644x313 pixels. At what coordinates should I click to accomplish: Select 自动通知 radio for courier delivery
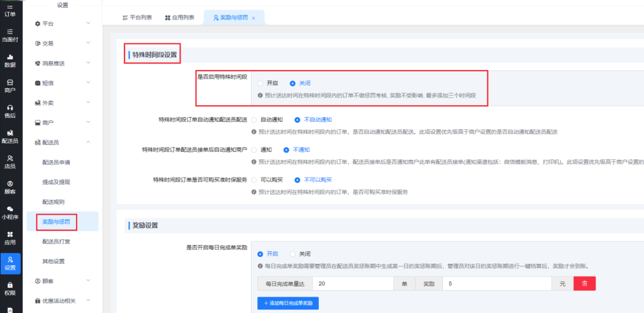(254, 119)
